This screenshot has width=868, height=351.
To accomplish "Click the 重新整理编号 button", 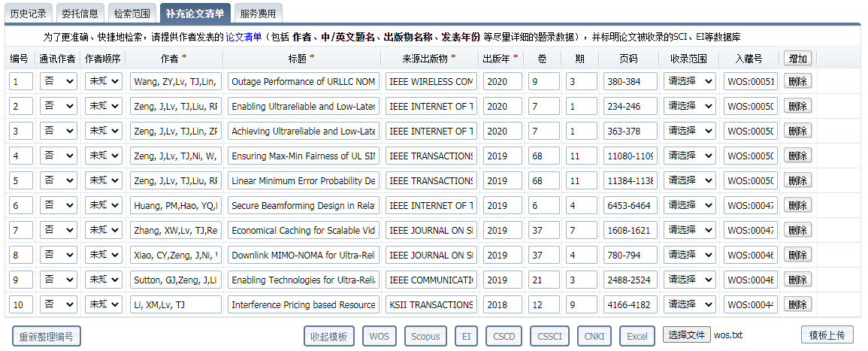I will point(47,336).
